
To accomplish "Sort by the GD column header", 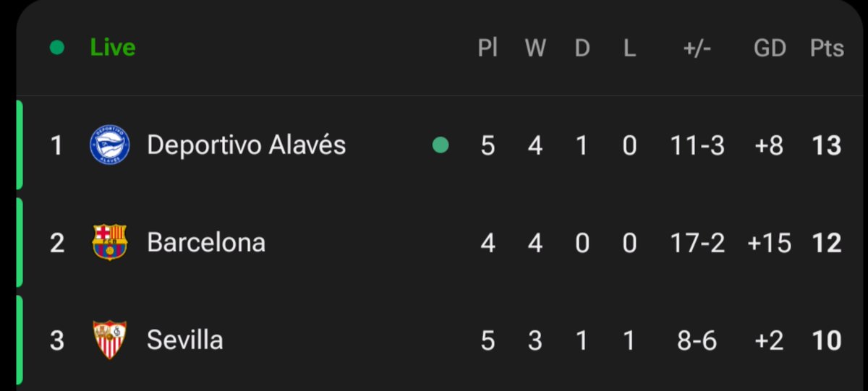I will pyautogui.click(x=770, y=48).
